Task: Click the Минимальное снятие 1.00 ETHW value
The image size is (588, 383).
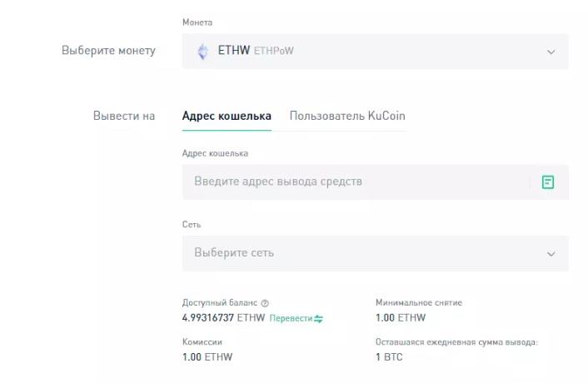Action: point(400,318)
